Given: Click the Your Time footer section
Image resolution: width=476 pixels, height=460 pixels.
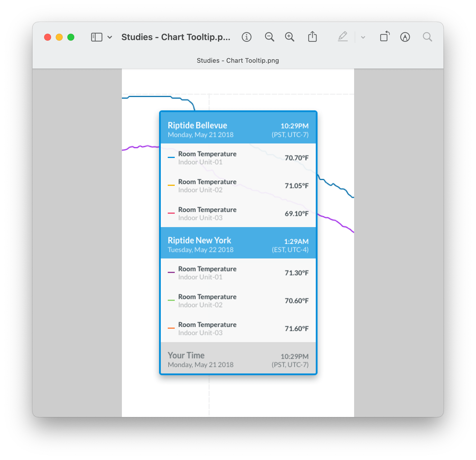Looking at the screenshot, I should pos(238,360).
